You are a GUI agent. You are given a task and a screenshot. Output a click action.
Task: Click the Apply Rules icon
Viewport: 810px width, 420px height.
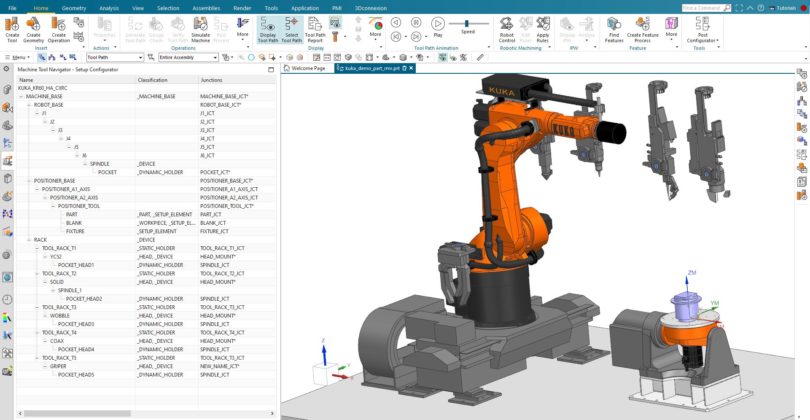542,29
